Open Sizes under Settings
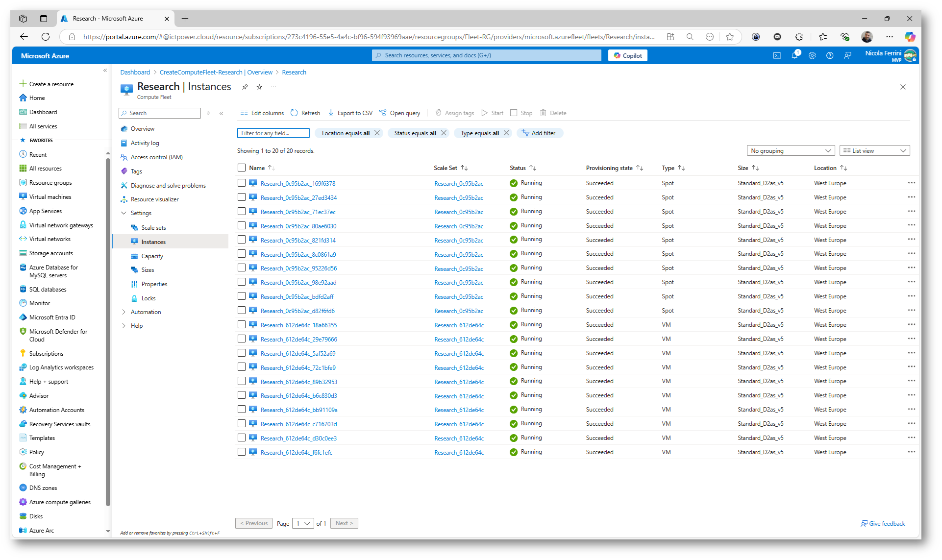Screen dimensions: 942x560 148,270
